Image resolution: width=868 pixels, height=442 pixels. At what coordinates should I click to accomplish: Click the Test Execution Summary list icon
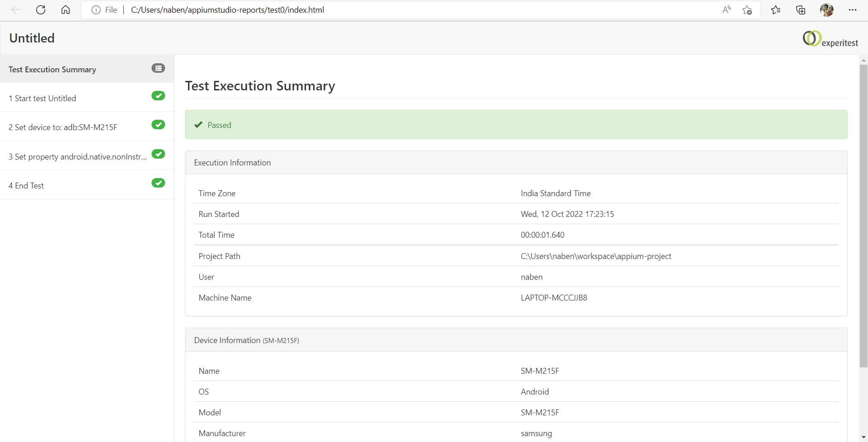(x=158, y=68)
